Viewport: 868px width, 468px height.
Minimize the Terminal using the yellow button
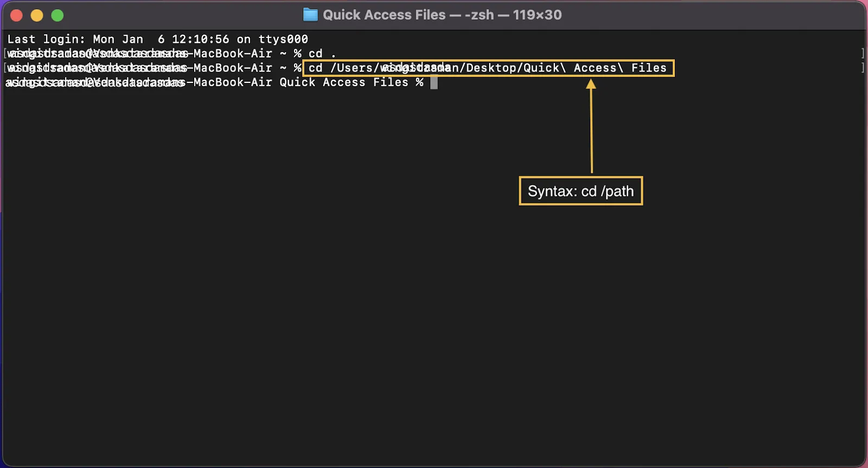tap(37, 15)
